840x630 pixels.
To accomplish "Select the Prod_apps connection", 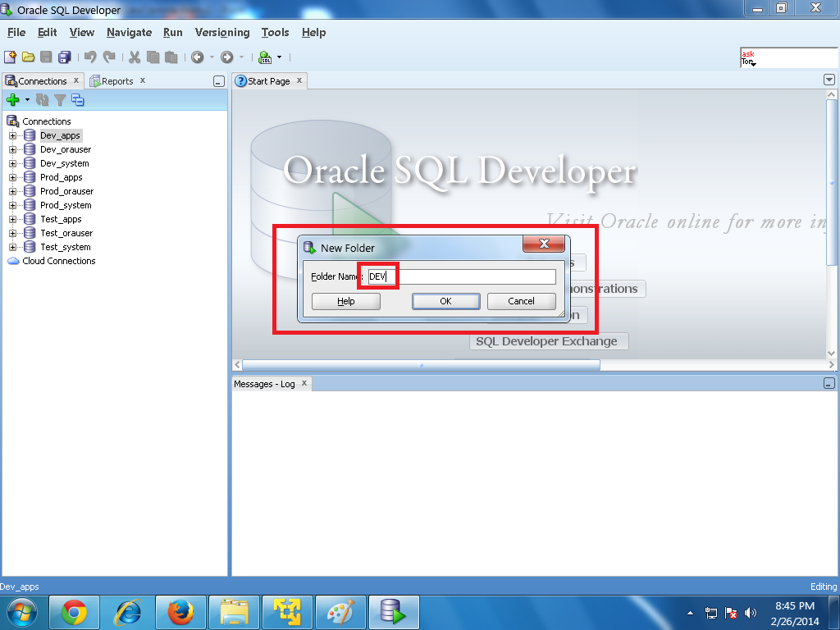I will click(61, 177).
